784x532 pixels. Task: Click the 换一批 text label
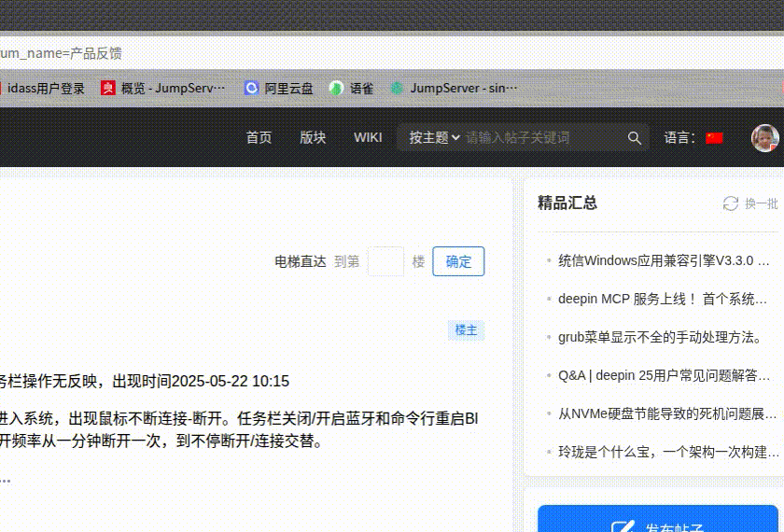coord(762,203)
